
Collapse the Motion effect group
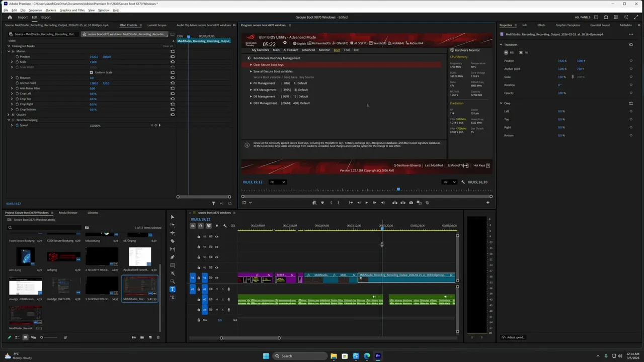pos(9,51)
